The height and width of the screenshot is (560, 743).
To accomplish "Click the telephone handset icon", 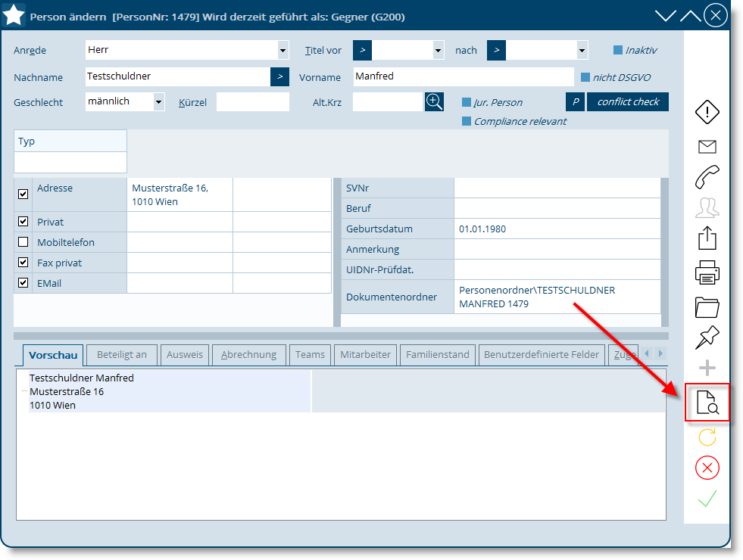I will (707, 177).
